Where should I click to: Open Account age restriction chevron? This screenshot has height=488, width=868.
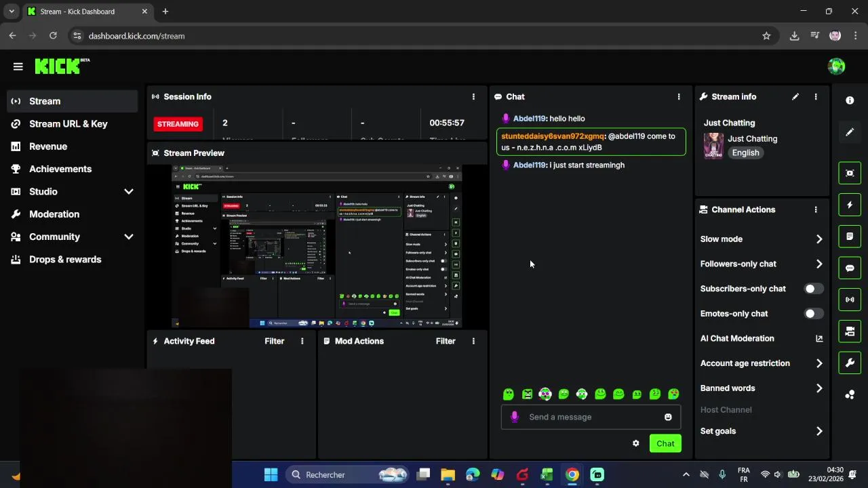(x=819, y=364)
